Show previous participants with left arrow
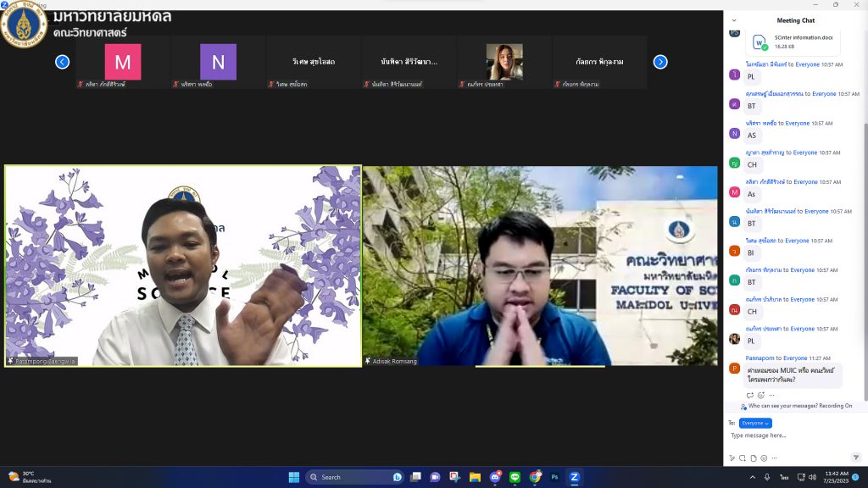This screenshot has width=868, height=488. point(62,62)
